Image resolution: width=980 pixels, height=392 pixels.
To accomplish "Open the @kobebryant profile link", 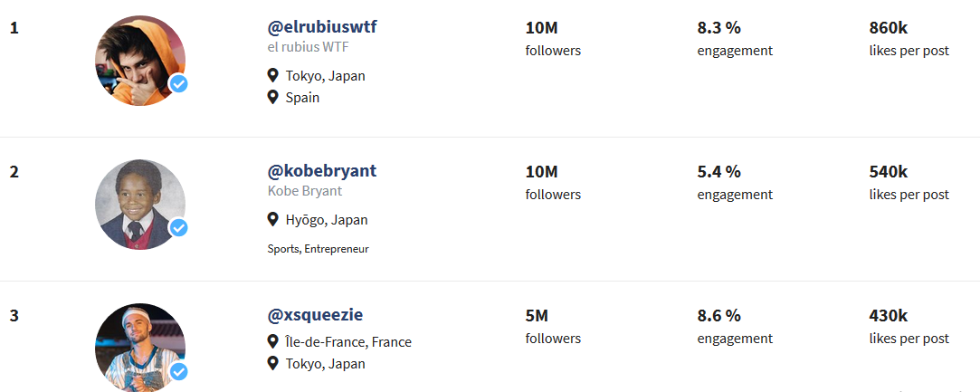I will tap(322, 171).
